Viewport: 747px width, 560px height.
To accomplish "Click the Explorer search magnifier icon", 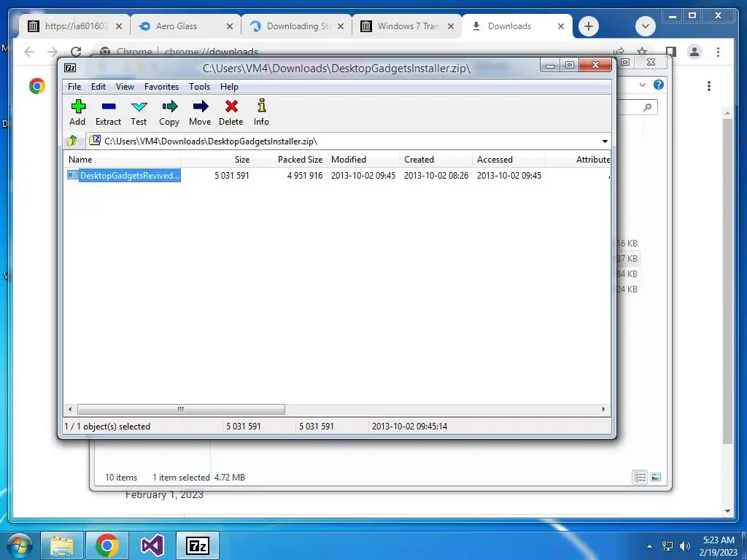I will [x=647, y=107].
